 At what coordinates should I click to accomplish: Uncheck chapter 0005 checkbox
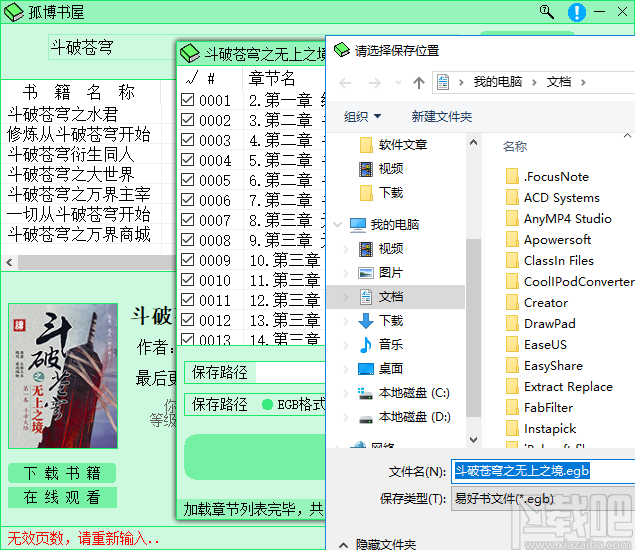(187, 180)
